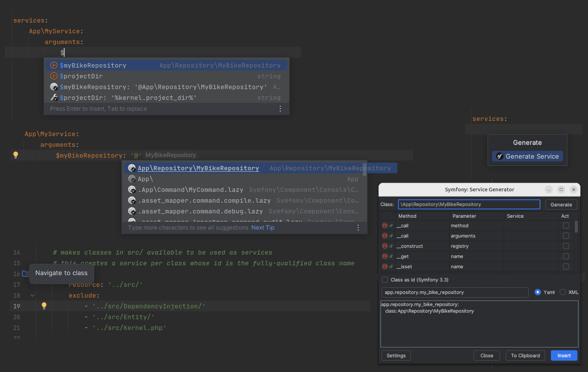Collapse the exclude block on line 18
588x372 pixels.
tap(32, 296)
